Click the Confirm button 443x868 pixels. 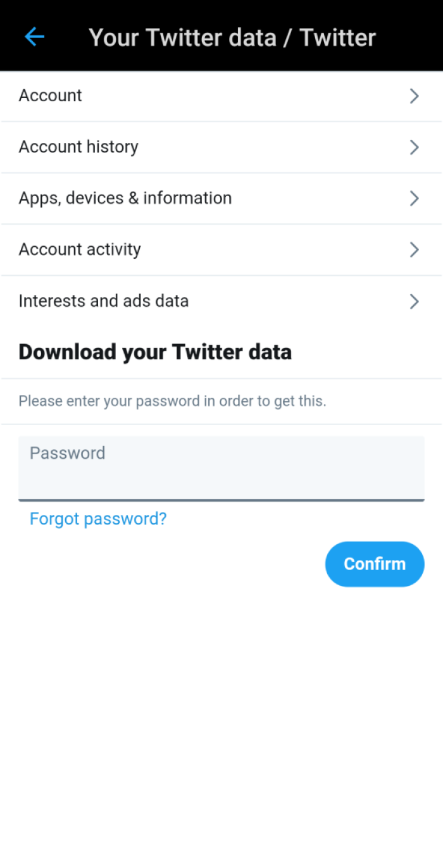(x=375, y=564)
